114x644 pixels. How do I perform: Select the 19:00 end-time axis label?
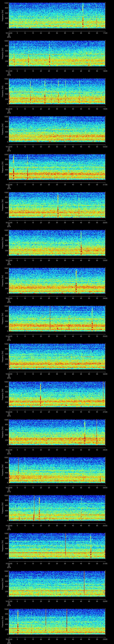click(x=105, y=109)
